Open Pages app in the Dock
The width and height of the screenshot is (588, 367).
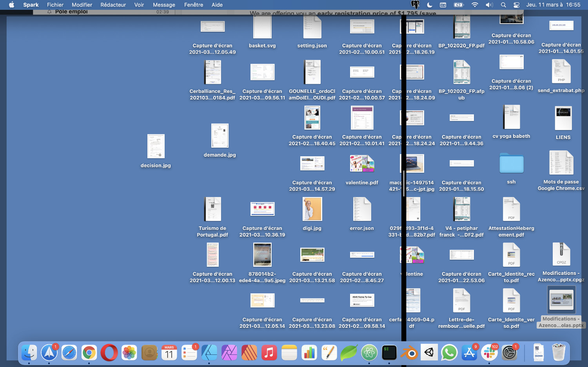coord(329,353)
